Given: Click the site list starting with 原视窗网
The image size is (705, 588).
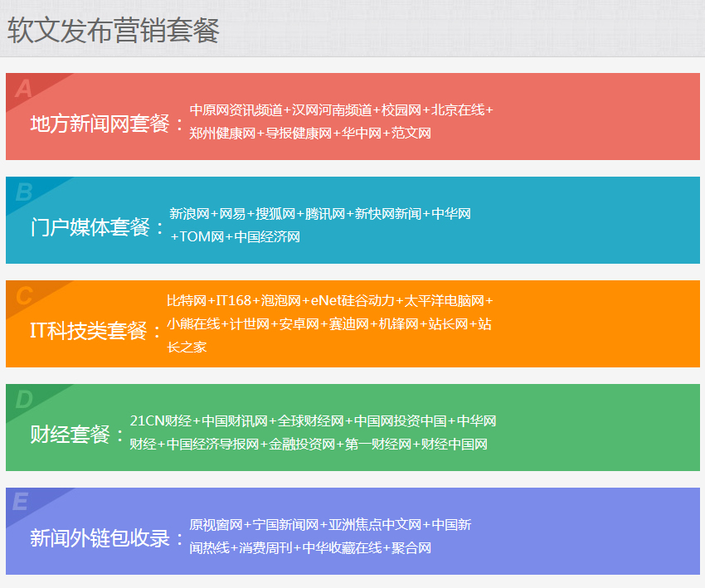Looking at the screenshot, I should [330, 536].
